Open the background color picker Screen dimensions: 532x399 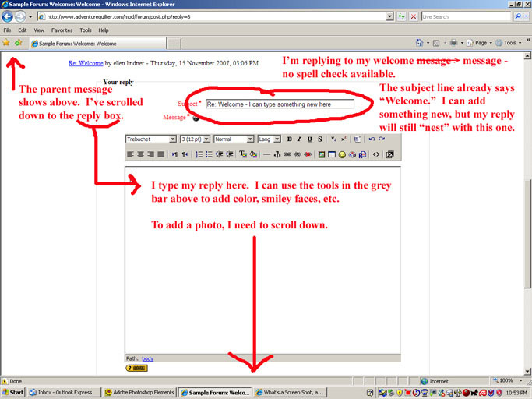tap(253, 154)
